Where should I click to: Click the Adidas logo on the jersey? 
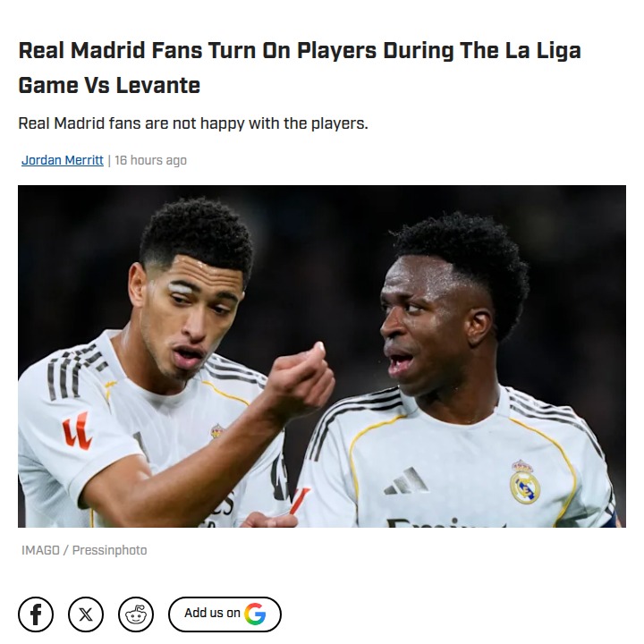(x=406, y=480)
